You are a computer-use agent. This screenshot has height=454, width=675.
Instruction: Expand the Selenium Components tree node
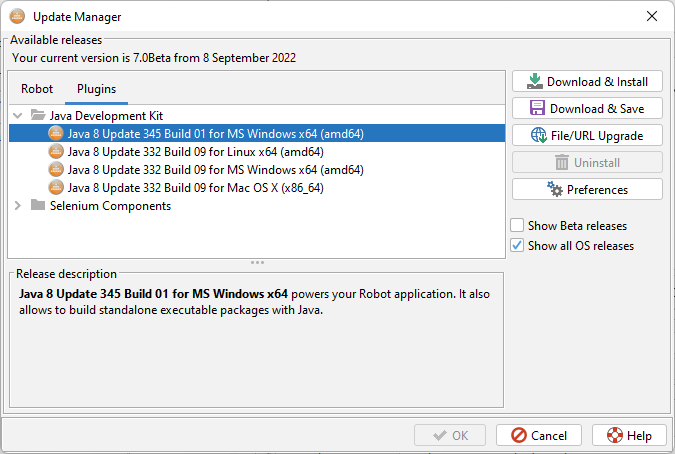(18, 206)
